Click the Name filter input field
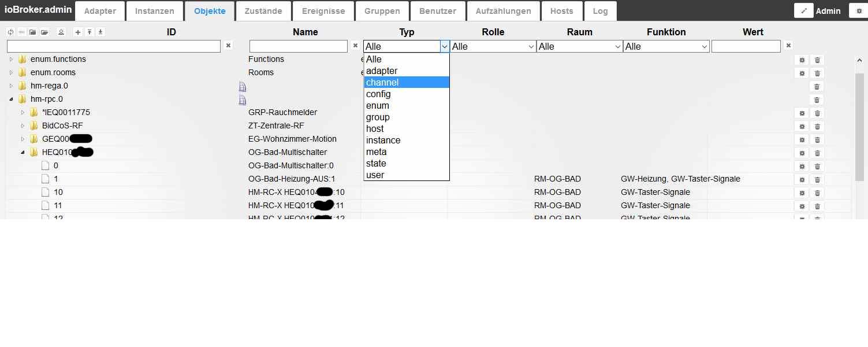This screenshot has width=868, height=347. pos(299,46)
